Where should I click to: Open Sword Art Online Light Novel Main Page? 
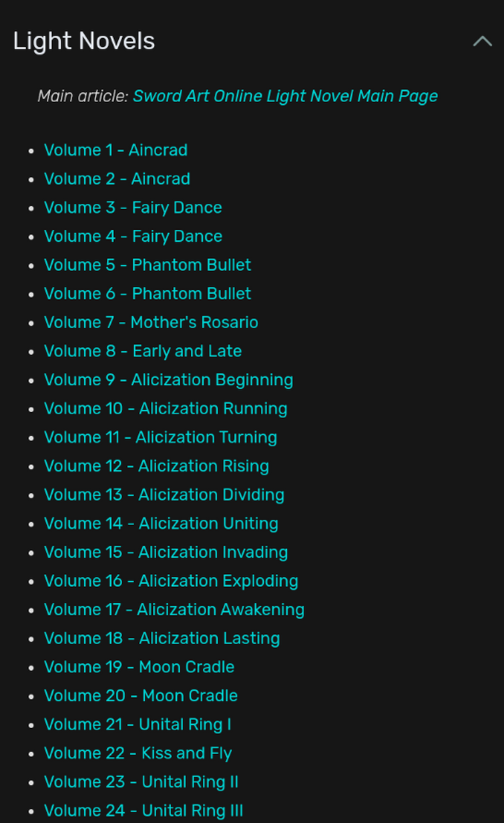285,96
